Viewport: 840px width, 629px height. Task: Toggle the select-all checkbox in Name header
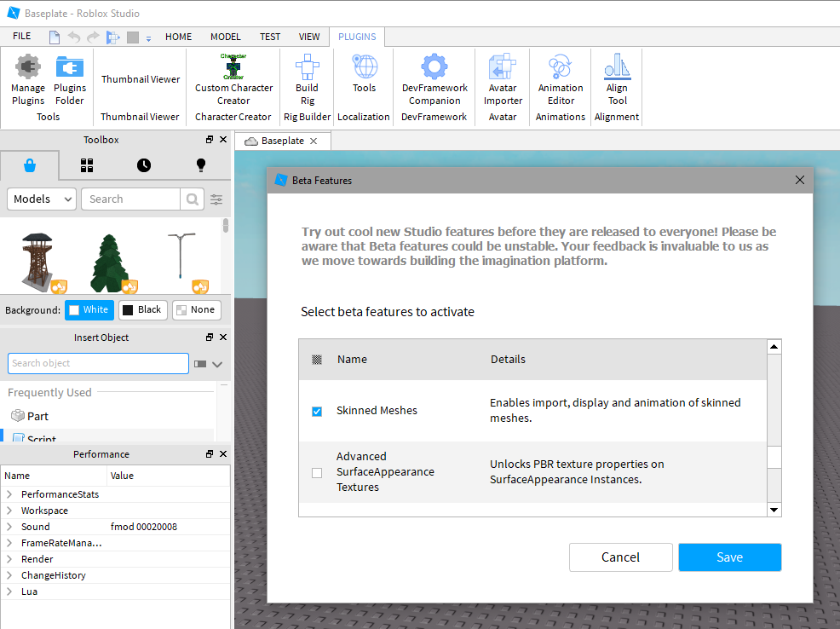[x=317, y=360]
